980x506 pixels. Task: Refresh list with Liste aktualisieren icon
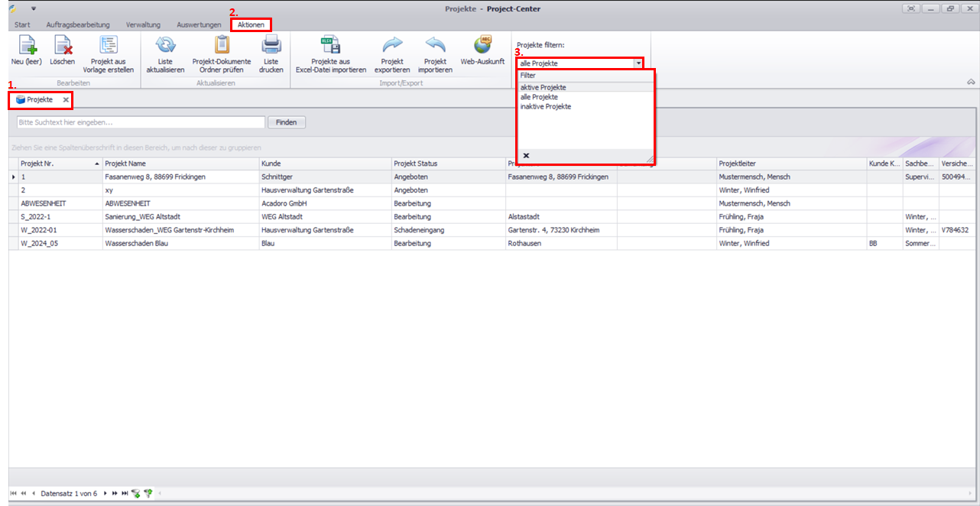point(165,46)
